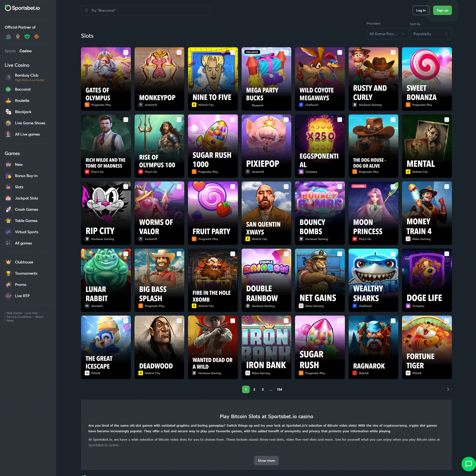Viewport: 476px width, 476px height.
Task: Open the Help Centre link
Action: (14, 313)
